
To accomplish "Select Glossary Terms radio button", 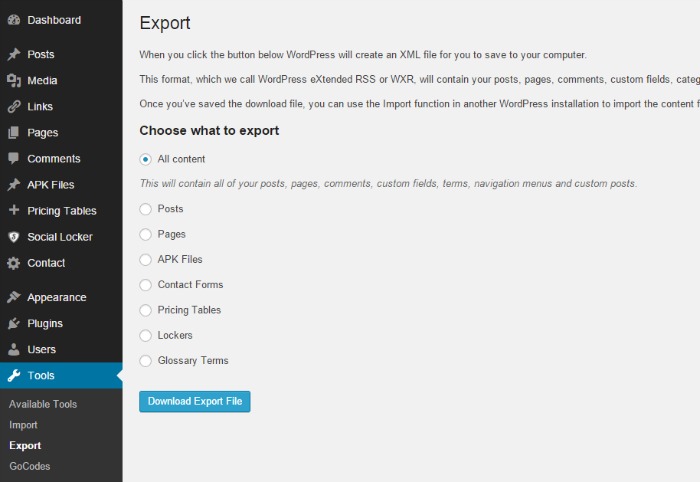I will click(146, 361).
